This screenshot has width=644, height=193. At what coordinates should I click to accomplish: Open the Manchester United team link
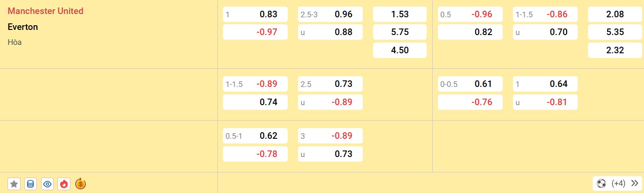click(46, 11)
